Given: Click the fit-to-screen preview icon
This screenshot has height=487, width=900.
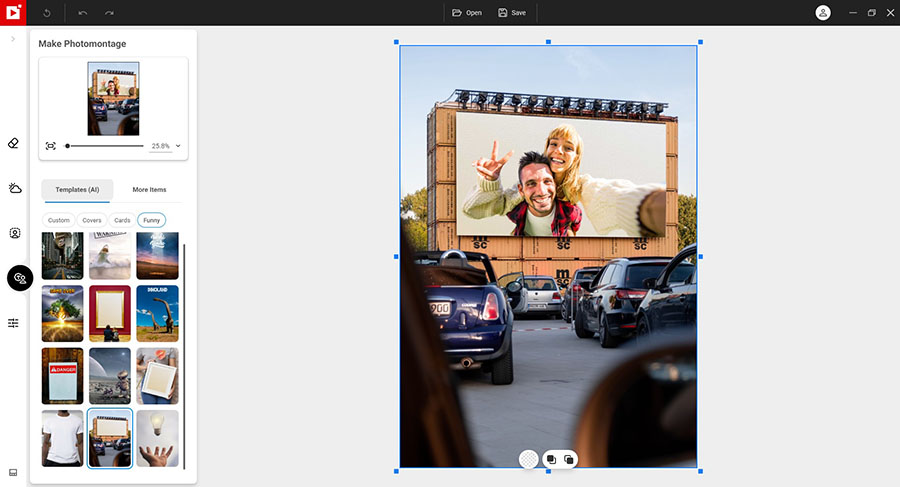Looking at the screenshot, I should (51, 146).
